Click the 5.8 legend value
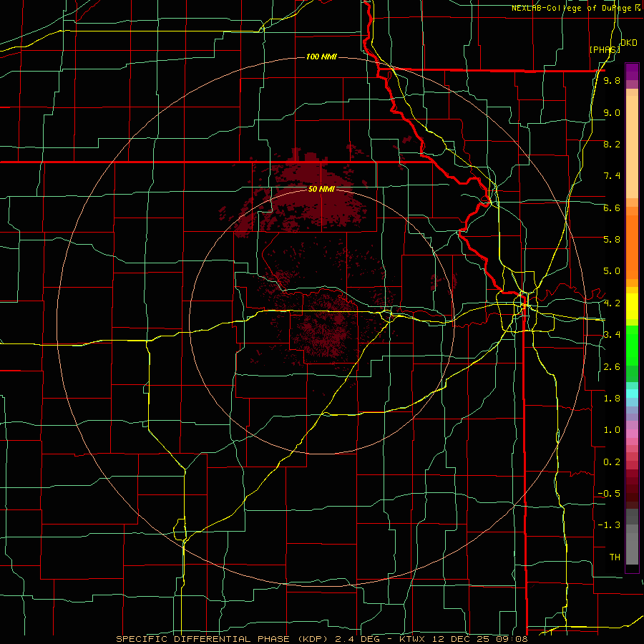Screen dimensions: 644x644 612,240
